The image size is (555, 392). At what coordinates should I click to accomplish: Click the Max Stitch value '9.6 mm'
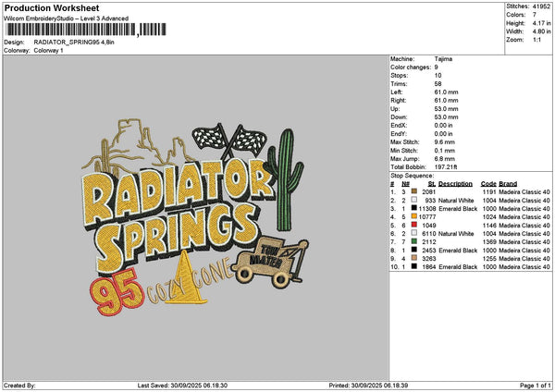445,142
